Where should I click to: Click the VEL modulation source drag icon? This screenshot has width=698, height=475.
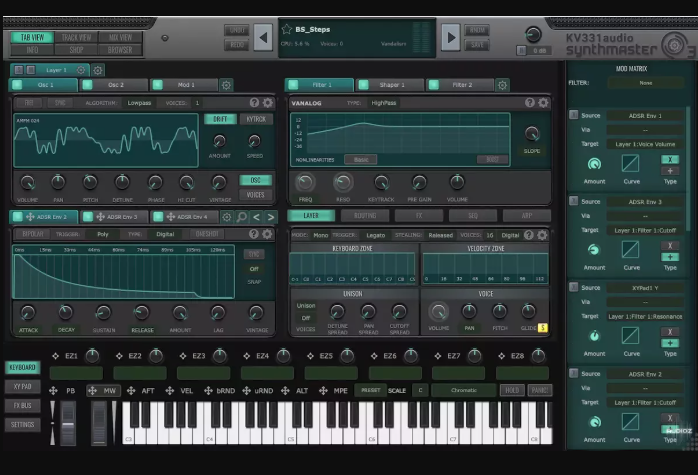pos(170,391)
